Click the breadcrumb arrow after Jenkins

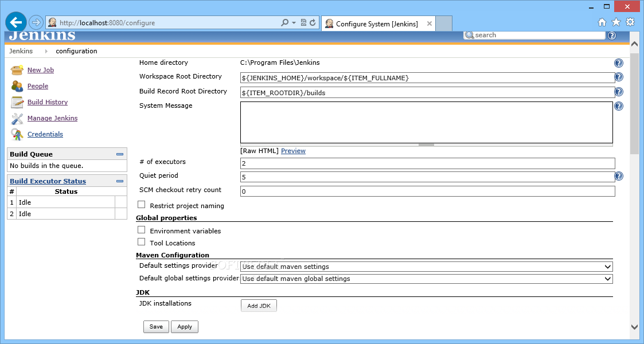tap(46, 51)
